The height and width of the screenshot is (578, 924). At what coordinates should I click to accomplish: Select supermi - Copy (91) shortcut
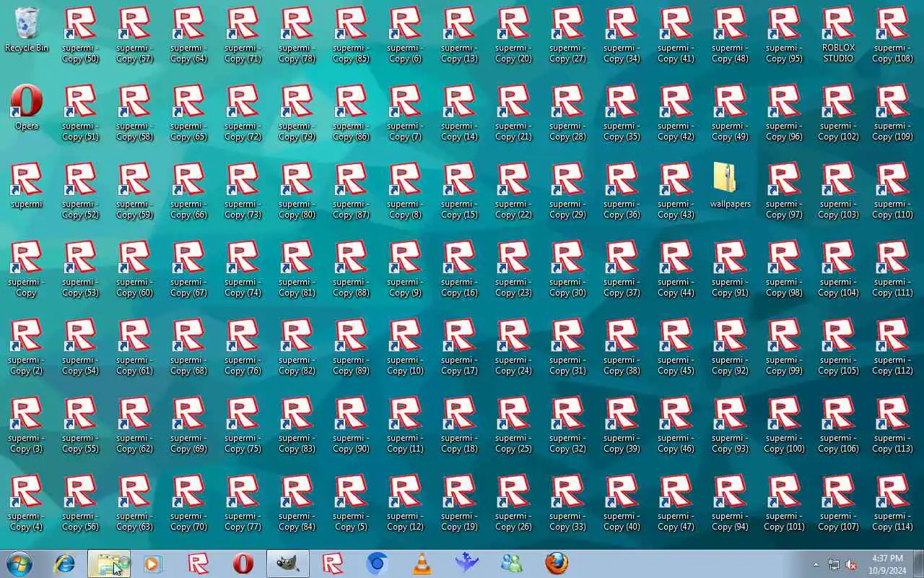click(x=731, y=269)
